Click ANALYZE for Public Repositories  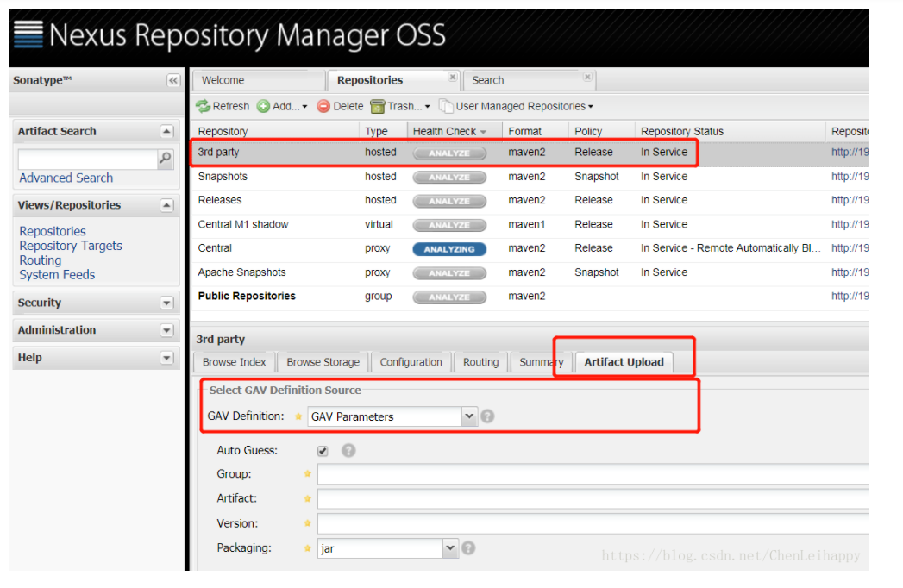449,297
